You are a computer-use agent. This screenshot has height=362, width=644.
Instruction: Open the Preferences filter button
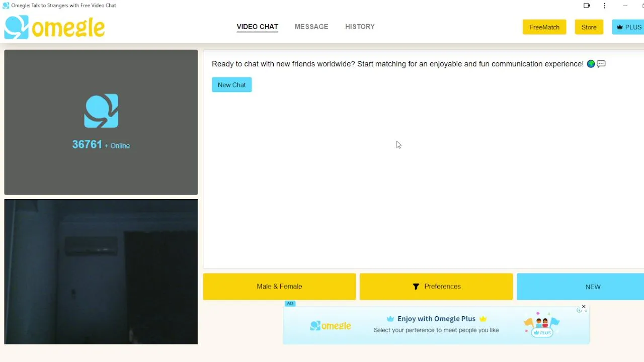pos(436,287)
